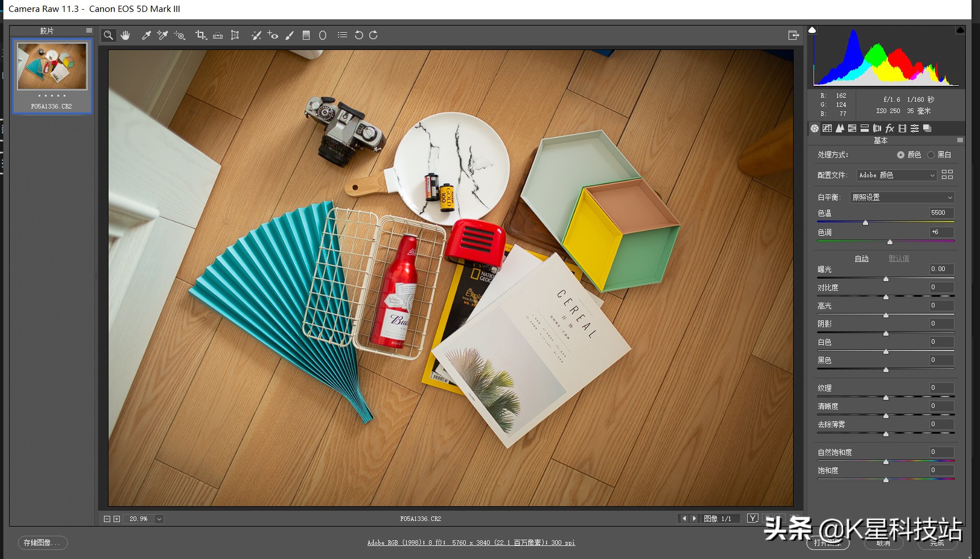Pick the Adjustment Brush tool
The width and height of the screenshot is (980, 559).
(x=290, y=35)
